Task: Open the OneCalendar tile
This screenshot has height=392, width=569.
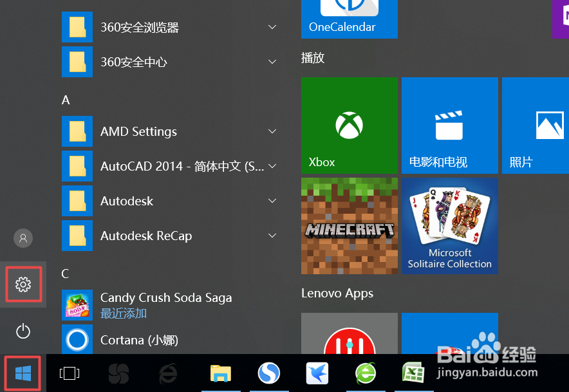Action: coord(350,19)
